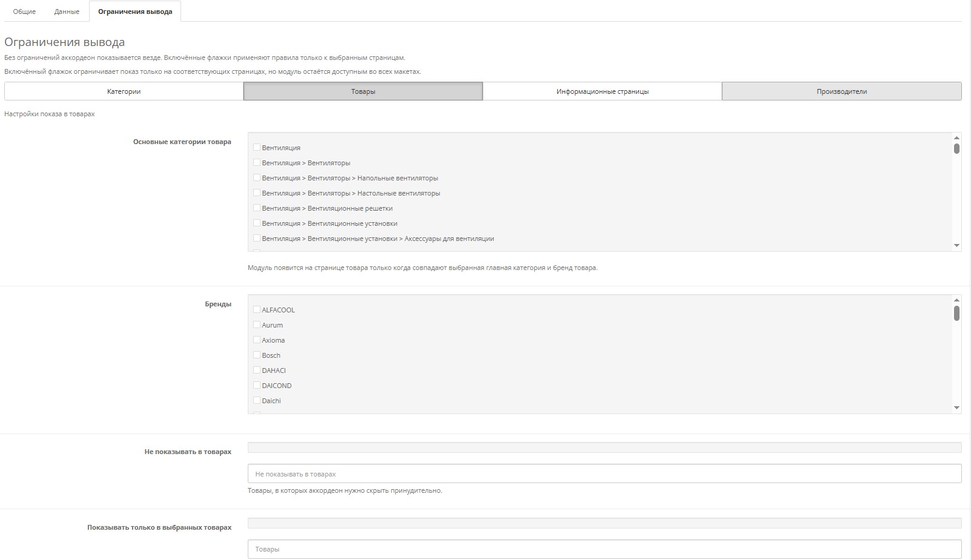971x560 pixels.
Task: Switch to Информационные страницы section
Action: [602, 91]
